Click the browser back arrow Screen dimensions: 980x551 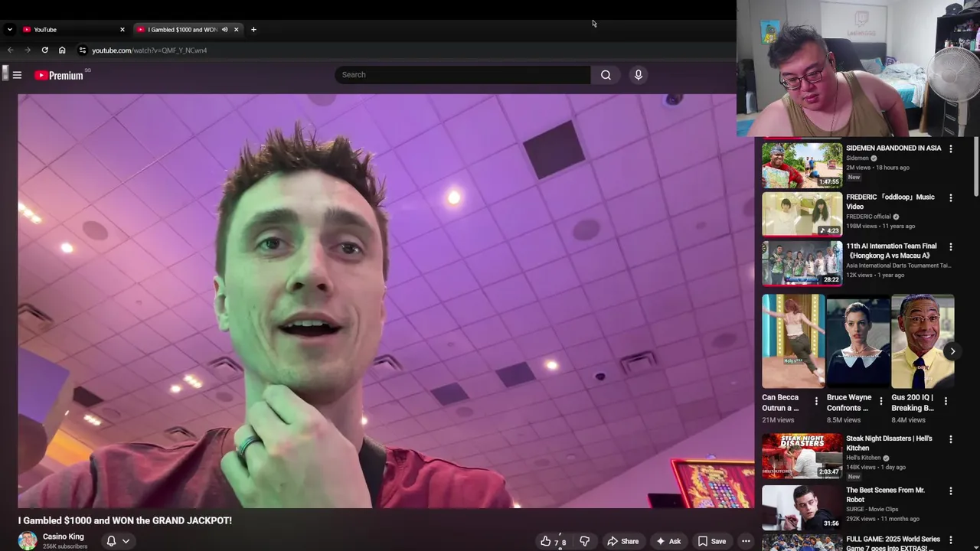[x=11, y=51]
